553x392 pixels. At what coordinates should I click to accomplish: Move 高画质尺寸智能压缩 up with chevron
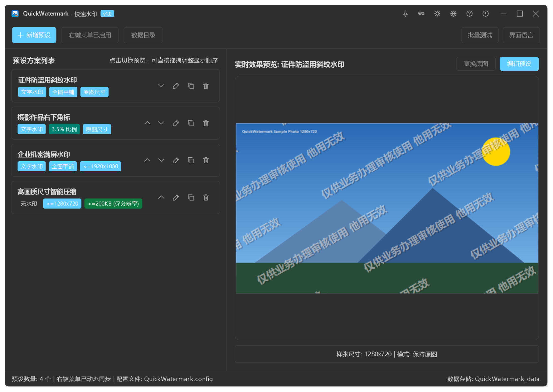[x=161, y=198]
